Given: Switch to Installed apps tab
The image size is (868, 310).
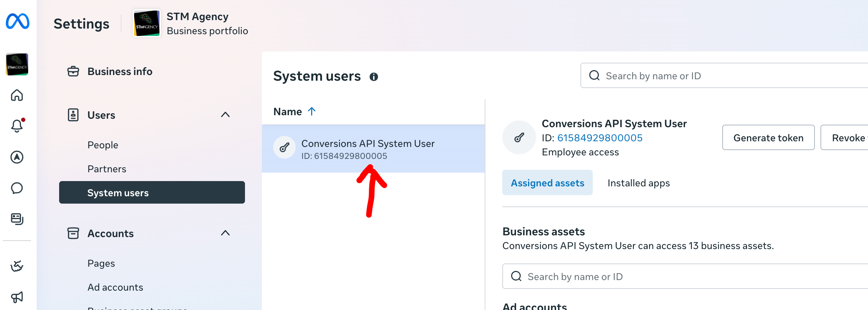Looking at the screenshot, I should point(639,183).
